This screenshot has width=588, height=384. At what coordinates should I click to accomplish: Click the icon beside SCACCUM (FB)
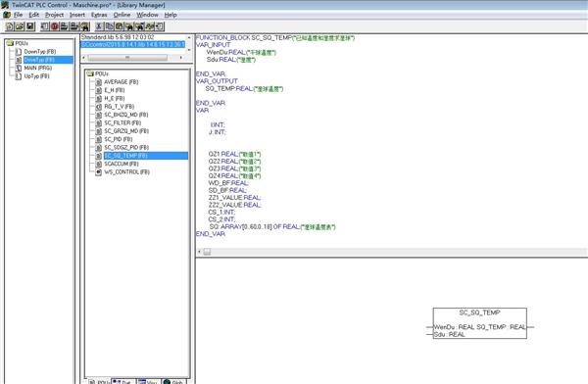(98, 164)
